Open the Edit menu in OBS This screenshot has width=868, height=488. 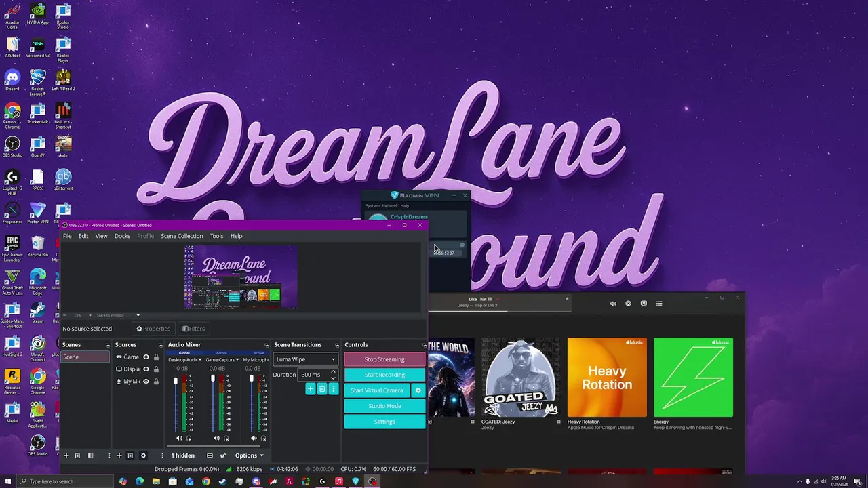[83, 236]
